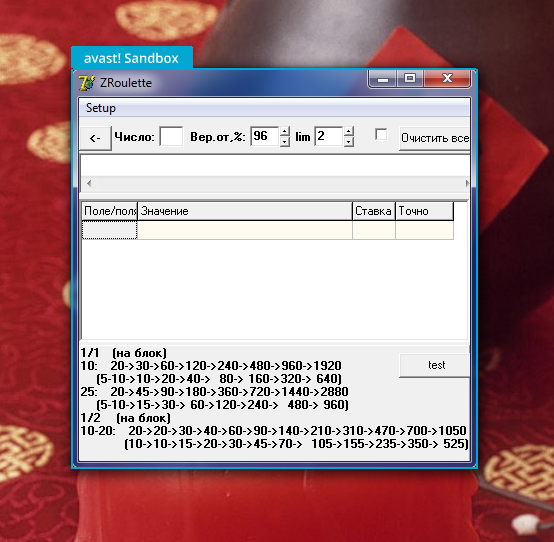The width and height of the screenshot is (554, 542).
Task: Click the '(5-10->15->30' line ending 960
Action: click(222, 405)
